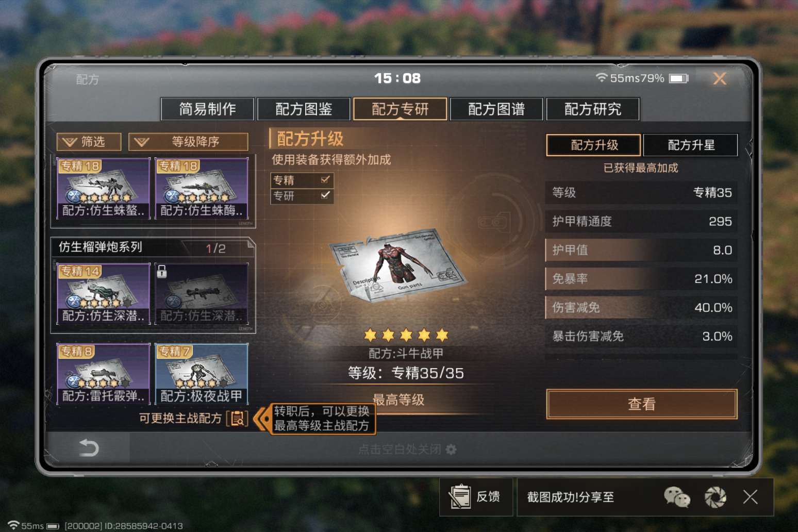This screenshot has width=798, height=532.
Task: Dismiss the screenshot share bar
Action: tap(751, 497)
